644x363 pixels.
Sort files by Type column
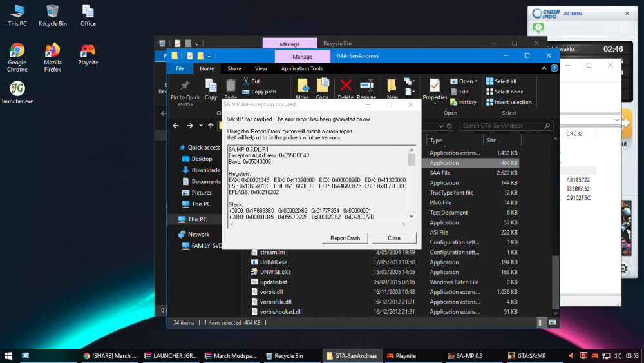(x=454, y=140)
